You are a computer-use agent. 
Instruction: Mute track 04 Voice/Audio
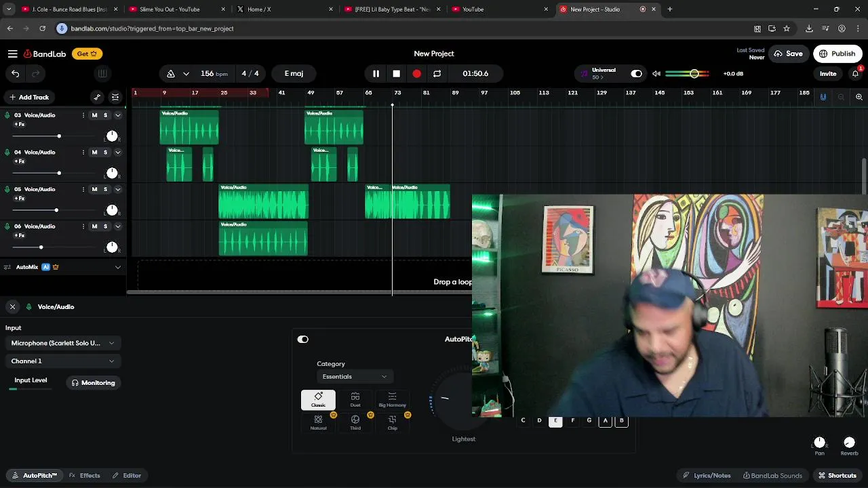(94, 152)
